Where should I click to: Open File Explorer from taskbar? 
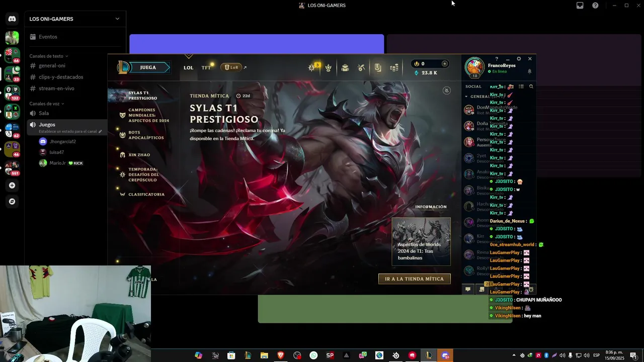coord(264,355)
